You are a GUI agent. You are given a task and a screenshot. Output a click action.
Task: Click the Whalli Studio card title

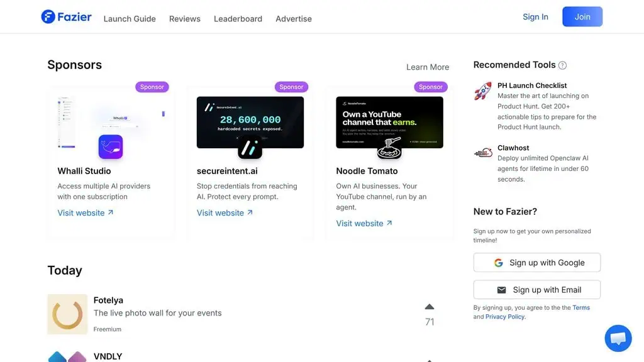tap(84, 171)
